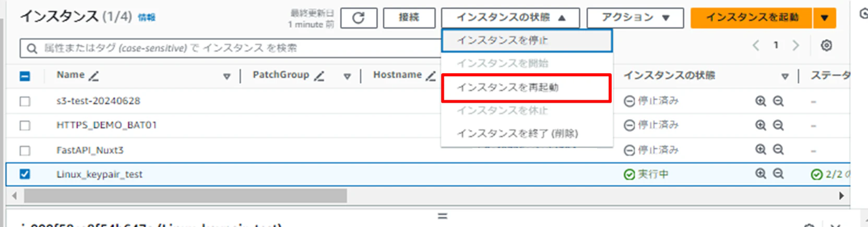Focus the instance search input field
Image resolution: width=868 pixels, height=227 pixels.
pyautogui.click(x=230, y=48)
